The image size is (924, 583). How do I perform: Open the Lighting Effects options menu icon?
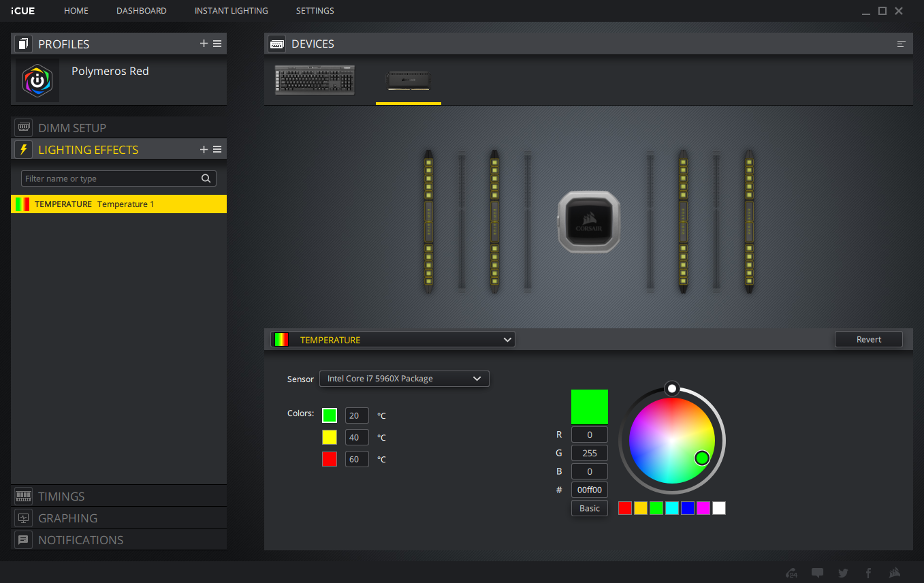[x=217, y=149]
